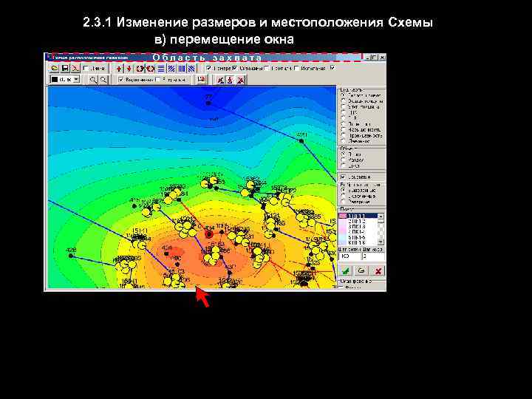Click the floppy disk save icon
The width and height of the screenshot is (532, 399).
click(65, 68)
